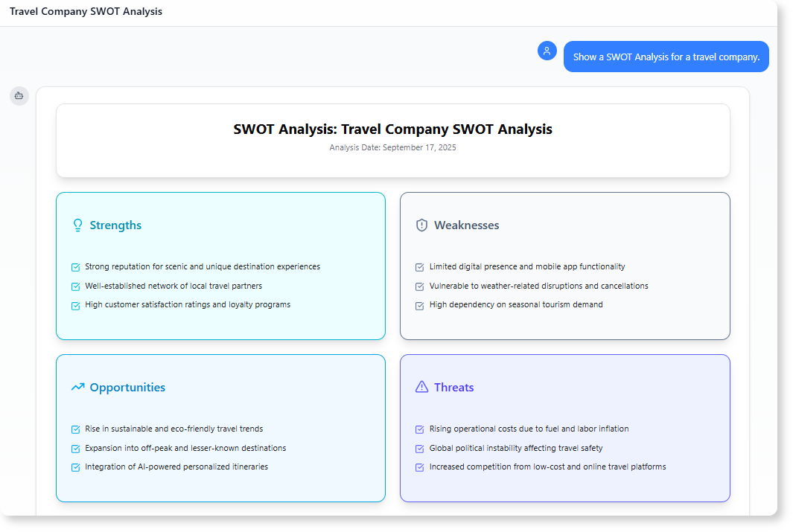Select the "Show a SWOT Analysis for a travel company" bubble
The height and width of the screenshot is (532, 793).
tap(666, 57)
